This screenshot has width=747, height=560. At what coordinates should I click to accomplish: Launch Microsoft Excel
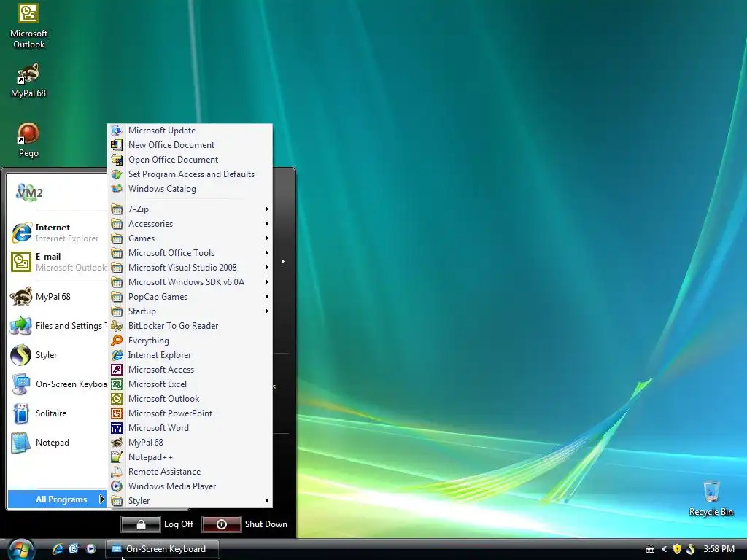190,384
